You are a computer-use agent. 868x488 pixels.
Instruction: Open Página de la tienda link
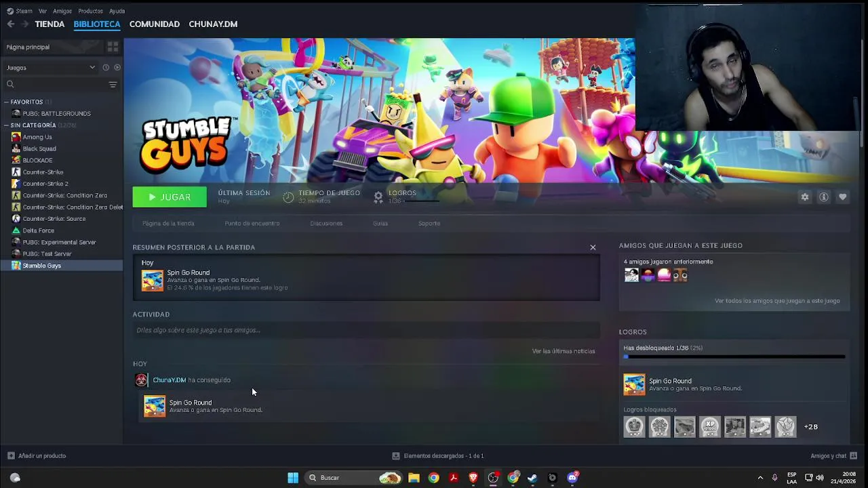168,223
